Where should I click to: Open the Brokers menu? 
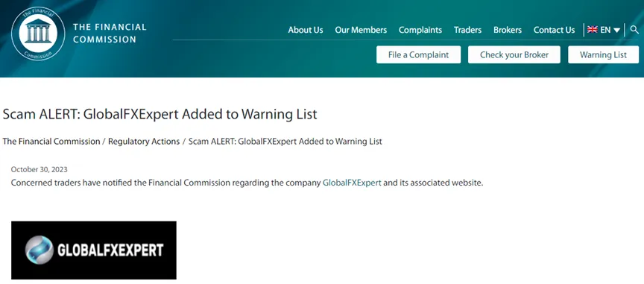508,30
